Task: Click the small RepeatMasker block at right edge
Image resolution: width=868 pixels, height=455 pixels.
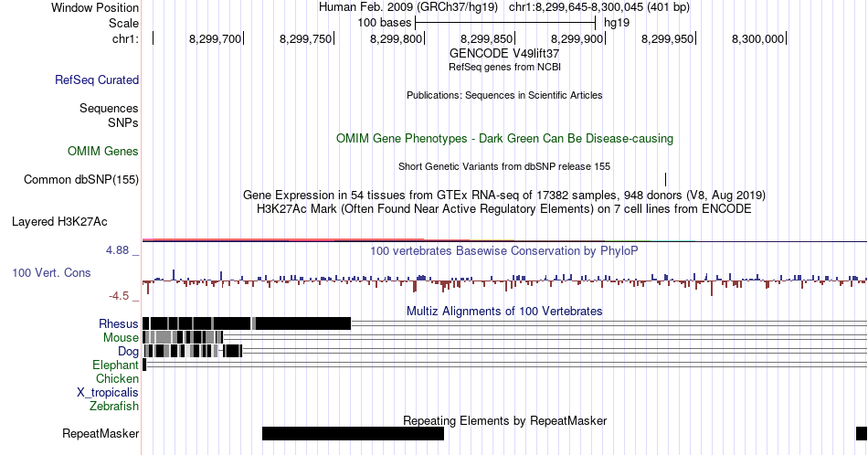Action: coord(862,433)
